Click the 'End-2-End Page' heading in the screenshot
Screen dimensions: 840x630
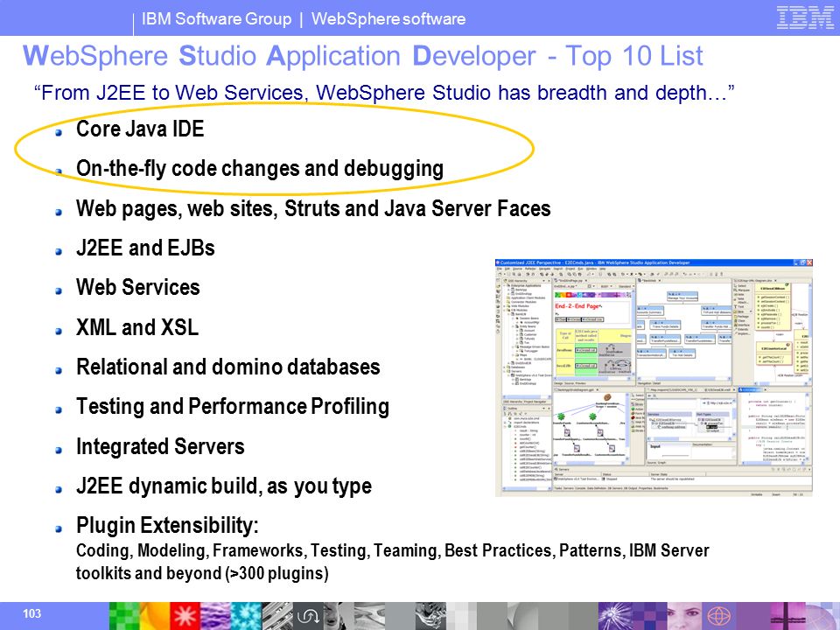tap(578, 306)
